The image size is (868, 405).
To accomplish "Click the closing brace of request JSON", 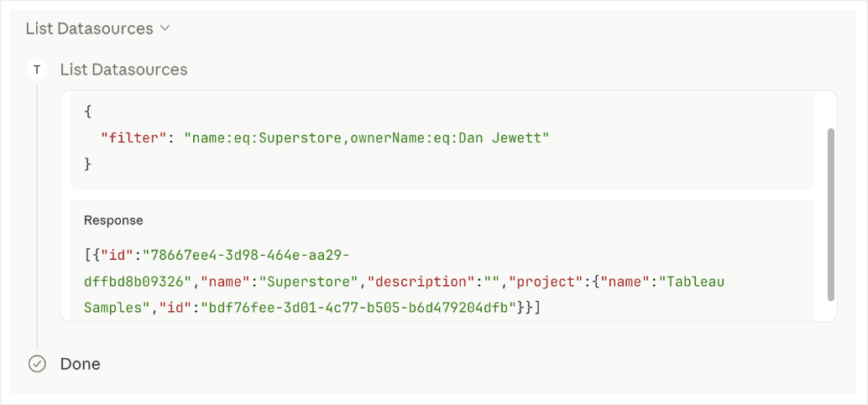I will pos(88,163).
